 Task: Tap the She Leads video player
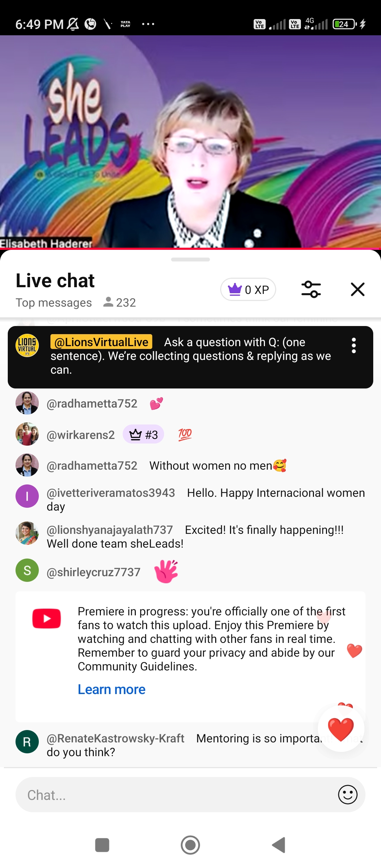pos(190,141)
